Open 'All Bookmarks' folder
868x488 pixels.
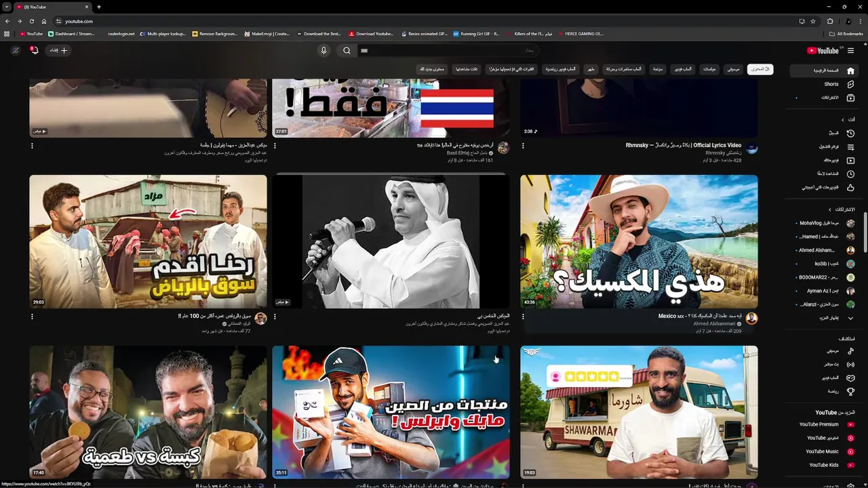[x=846, y=33]
